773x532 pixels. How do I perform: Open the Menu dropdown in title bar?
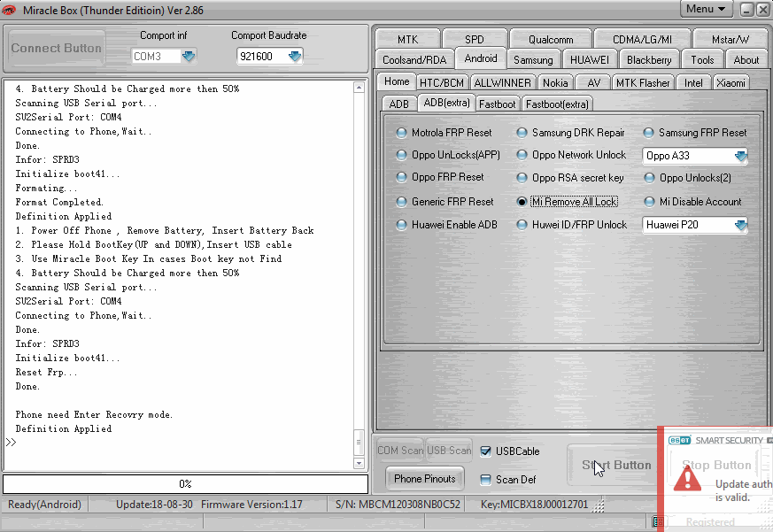(706, 9)
